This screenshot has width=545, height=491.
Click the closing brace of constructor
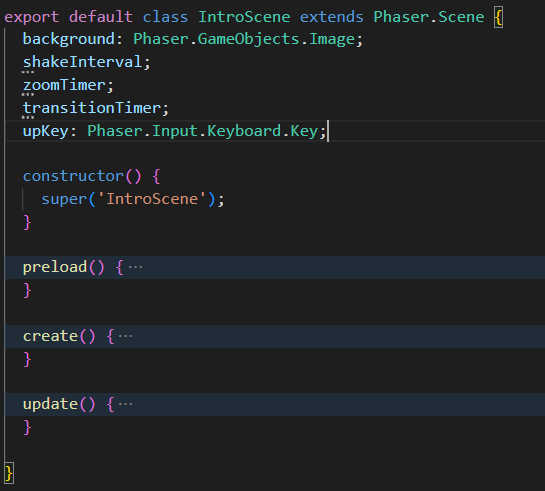pyautogui.click(x=27, y=222)
